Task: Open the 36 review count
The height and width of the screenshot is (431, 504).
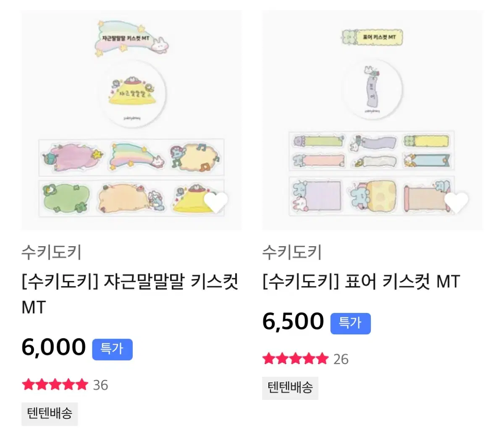Action: click(x=100, y=385)
